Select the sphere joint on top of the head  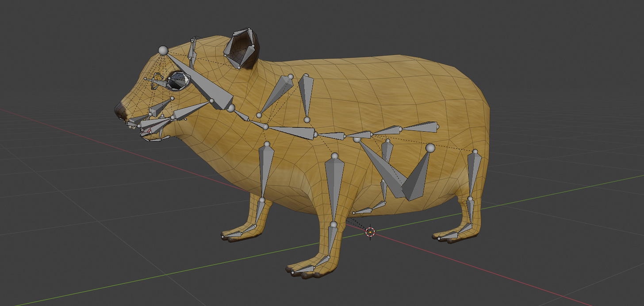point(163,50)
